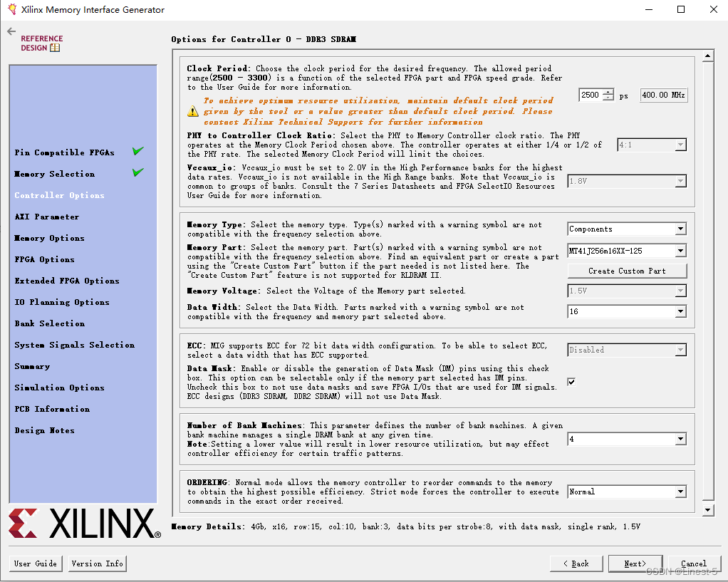The width and height of the screenshot is (728, 582).
Task: Go to FPGA Options step
Action: pyautogui.click(x=44, y=259)
